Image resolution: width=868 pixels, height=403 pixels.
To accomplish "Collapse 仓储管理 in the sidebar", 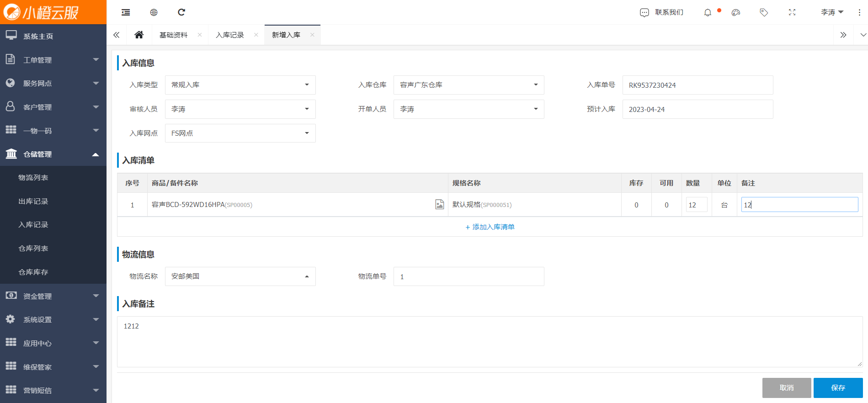I will (53, 154).
